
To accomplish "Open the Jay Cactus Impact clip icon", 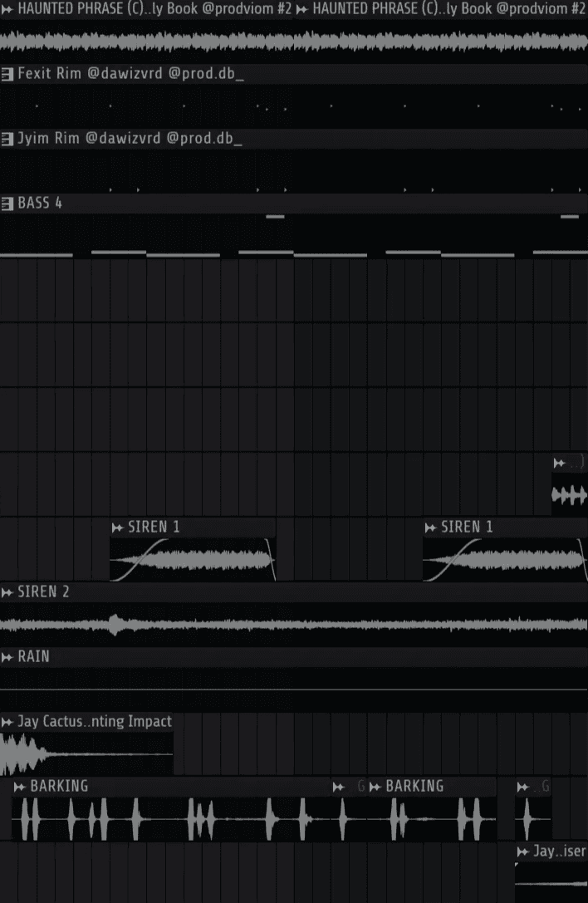I will tap(7, 722).
